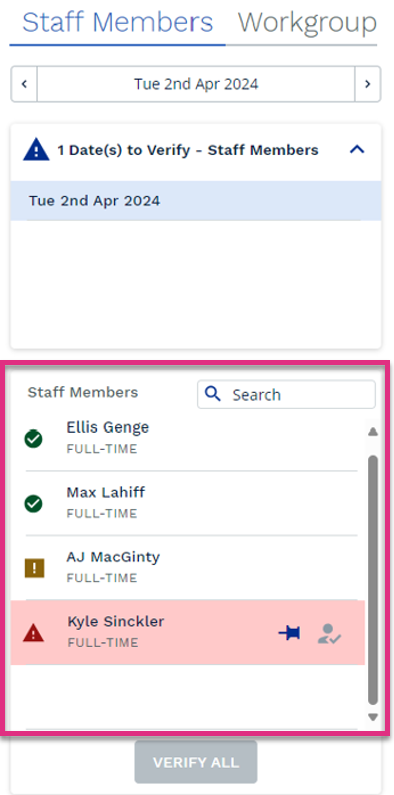Click the Verify All button
This screenshot has width=394, height=795.
click(x=196, y=762)
